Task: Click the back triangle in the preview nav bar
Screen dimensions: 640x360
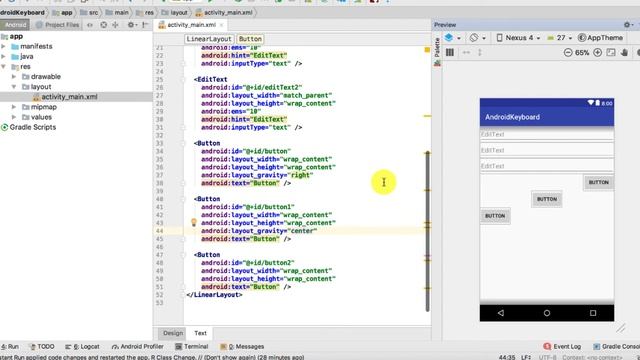Action: point(501,313)
